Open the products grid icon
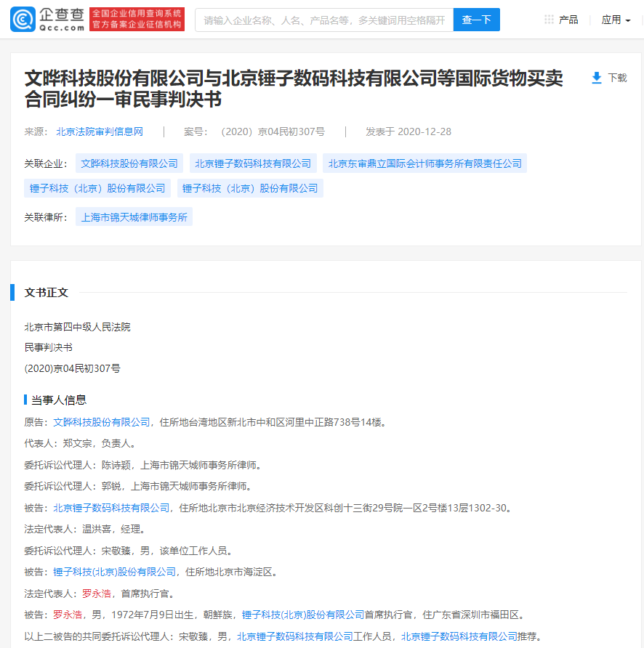The height and width of the screenshot is (648, 644). [549, 20]
